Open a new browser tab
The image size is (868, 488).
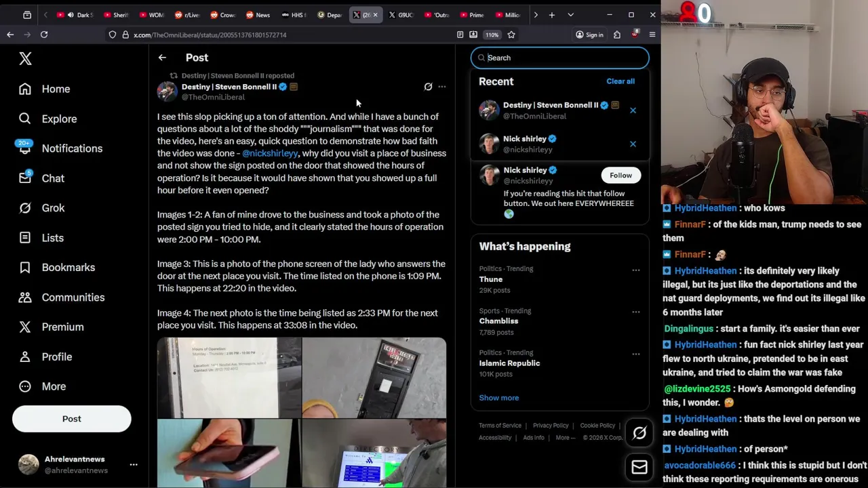click(552, 15)
